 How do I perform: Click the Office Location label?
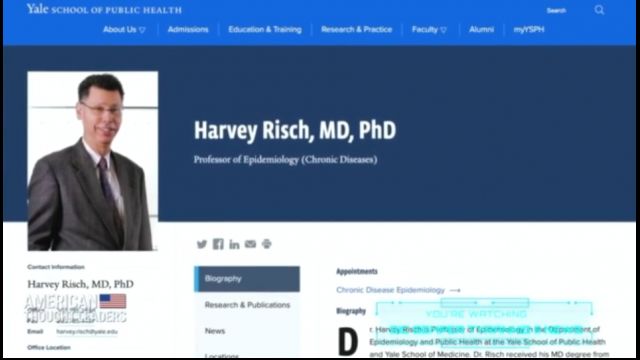click(x=49, y=347)
